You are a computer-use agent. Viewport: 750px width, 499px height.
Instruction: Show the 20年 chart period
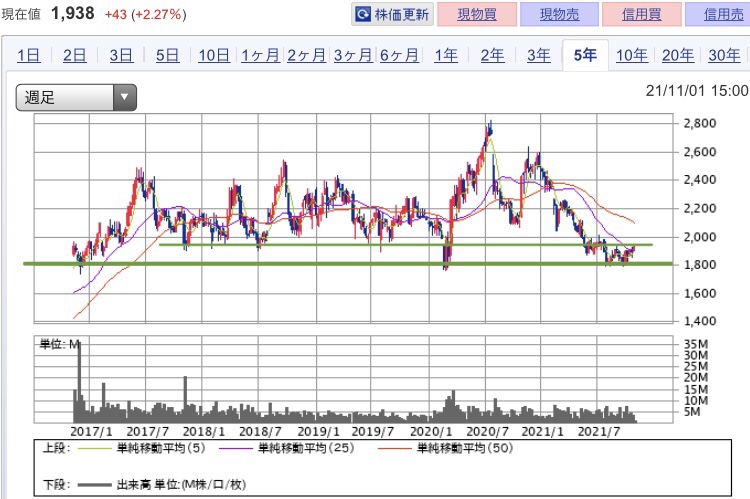[x=678, y=55]
